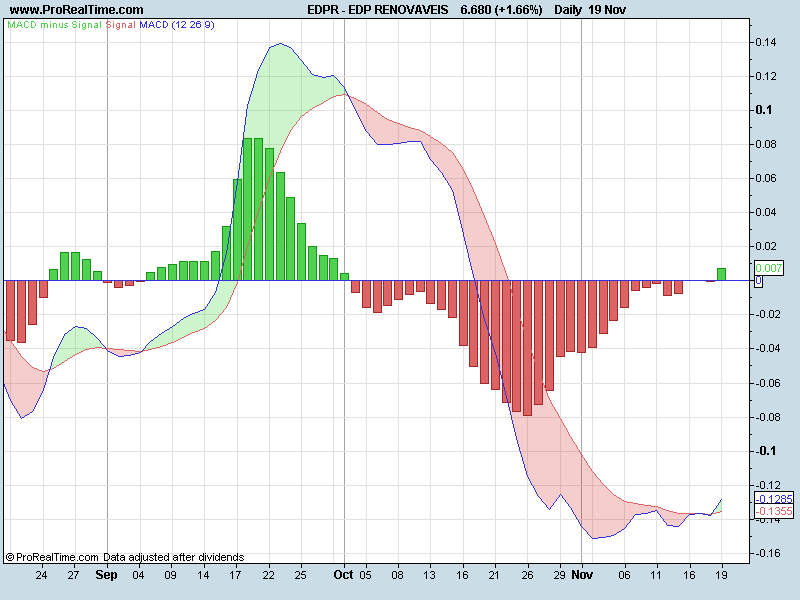Click the 11 date label on x-axis
Image resolution: width=800 pixels, height=600 pixels.
click(x=657, y=575)
